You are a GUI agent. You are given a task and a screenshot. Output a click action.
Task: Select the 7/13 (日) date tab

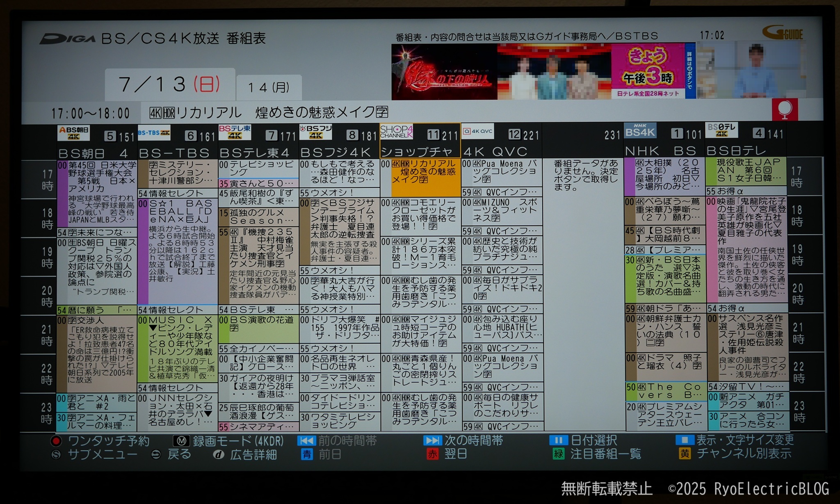click(x=169, y=84)
